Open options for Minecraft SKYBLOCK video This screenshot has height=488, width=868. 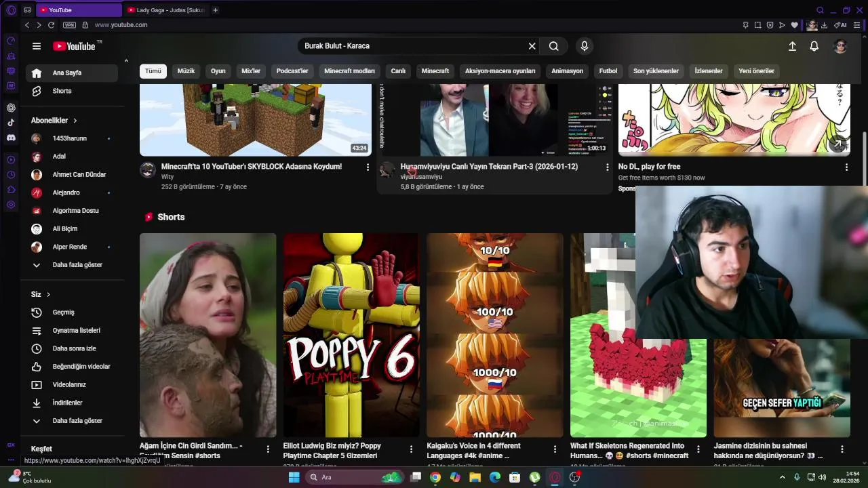pyautogui.click(x=368, y=167)
